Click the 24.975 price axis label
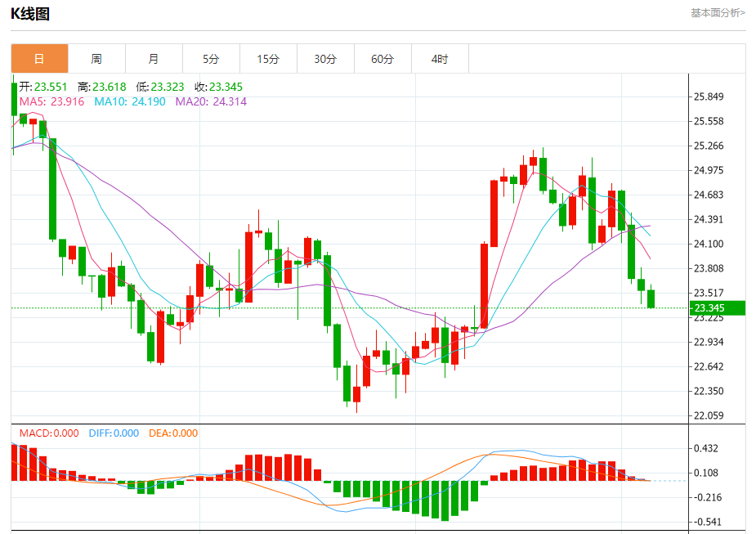 coord(709,170)
